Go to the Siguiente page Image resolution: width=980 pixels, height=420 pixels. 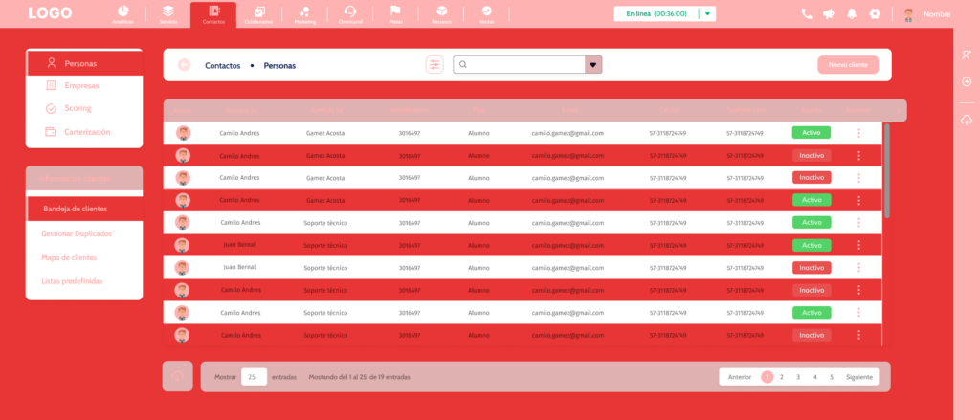point(859,377)
